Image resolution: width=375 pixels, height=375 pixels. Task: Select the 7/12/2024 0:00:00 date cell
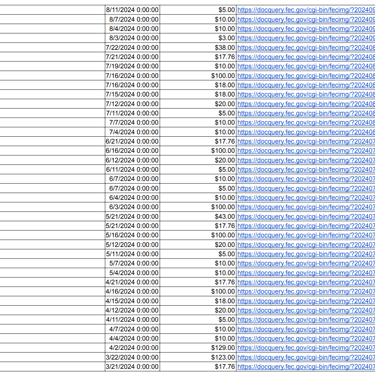[x=132, y=104]
